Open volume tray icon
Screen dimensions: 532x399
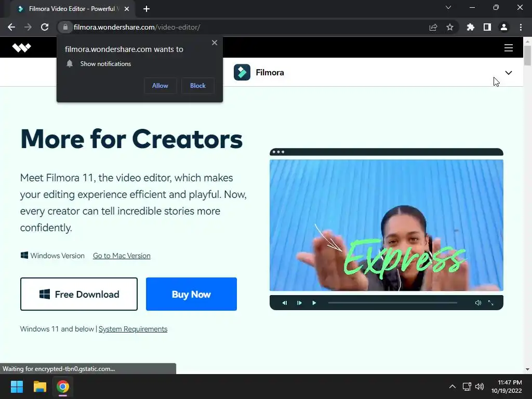pos(480,387)
